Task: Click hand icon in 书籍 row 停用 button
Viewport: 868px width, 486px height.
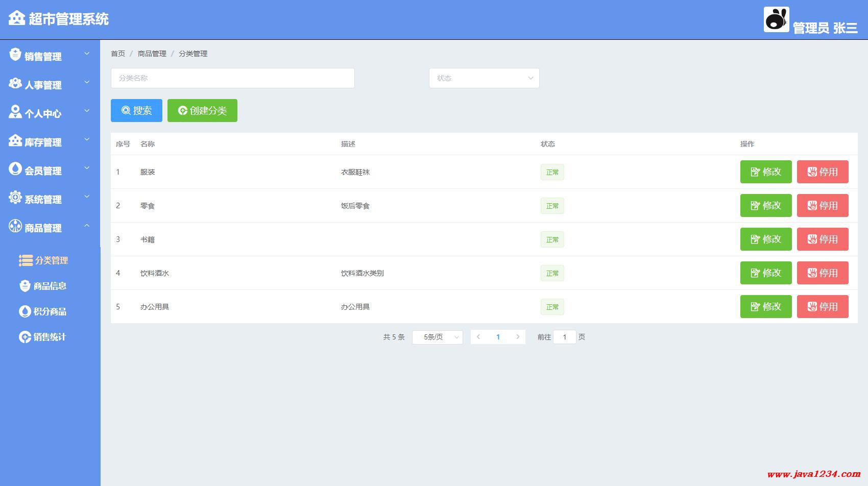Action: tap(812, 239)
